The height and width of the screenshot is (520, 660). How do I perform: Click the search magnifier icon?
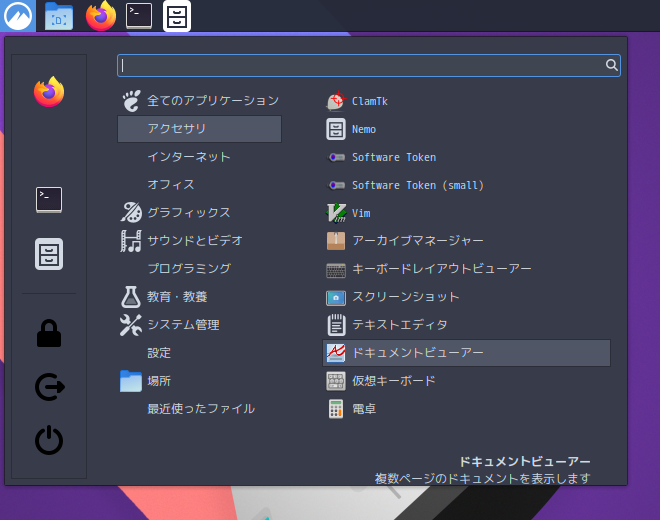pos(612,65)
